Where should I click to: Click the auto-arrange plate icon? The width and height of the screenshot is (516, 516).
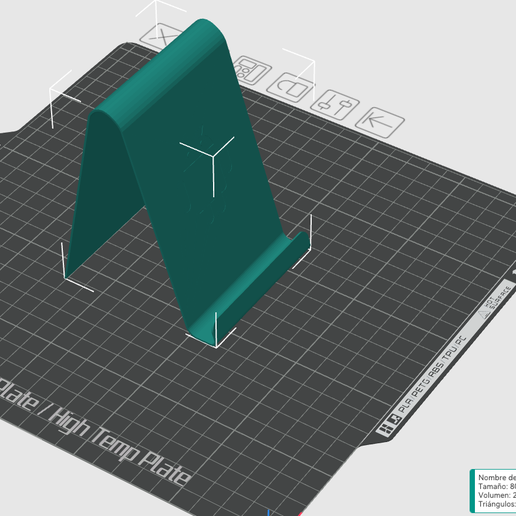tap(253, 70)
